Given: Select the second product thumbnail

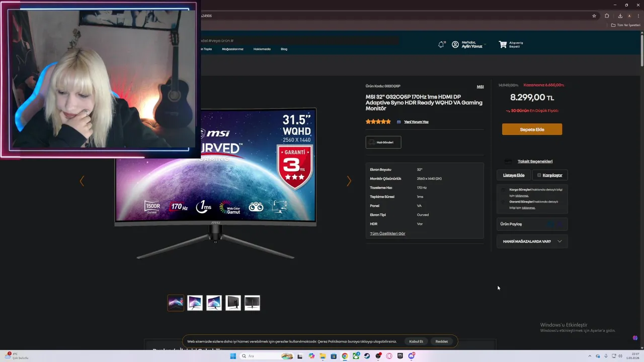Looking at the screenshot, I should pyautogui.click(x=195, y=303).
